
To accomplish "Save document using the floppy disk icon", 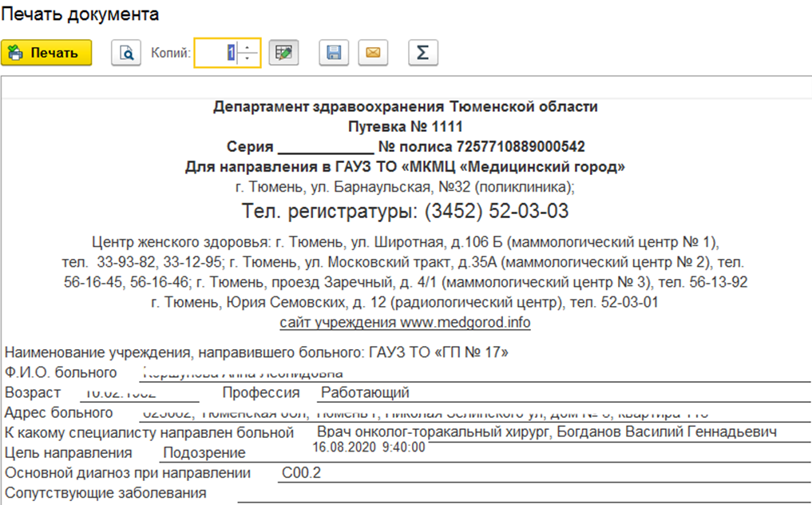I will pyautogui.click(x=335, y=54).
